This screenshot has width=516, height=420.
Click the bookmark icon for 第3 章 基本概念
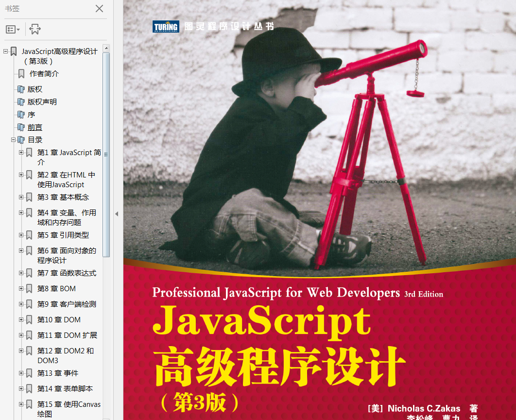point(29,197)
